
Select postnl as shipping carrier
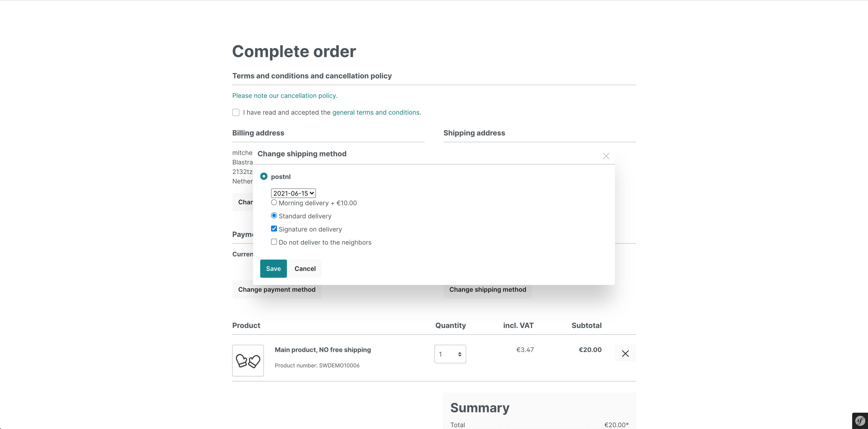pos(264,176)
